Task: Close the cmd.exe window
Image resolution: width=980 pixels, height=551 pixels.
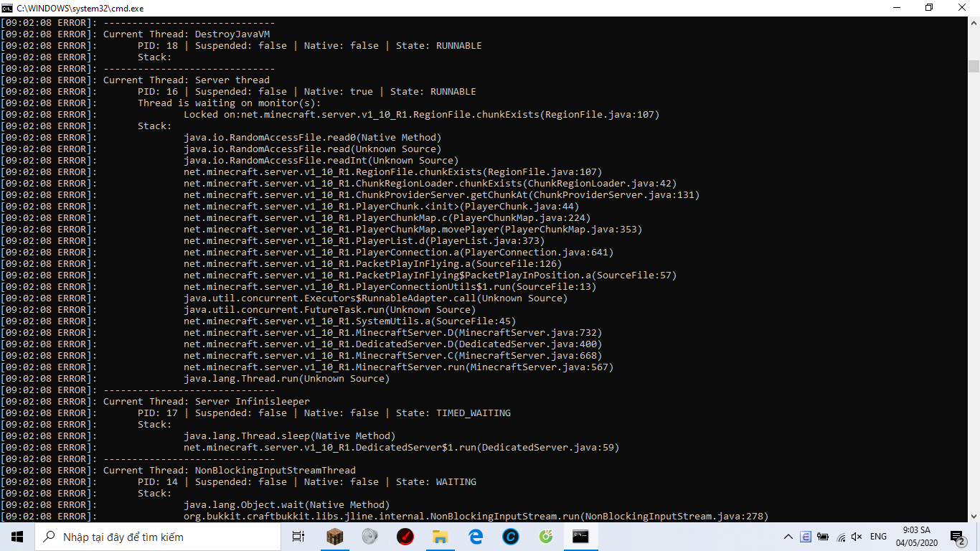Action: (963, 8)
